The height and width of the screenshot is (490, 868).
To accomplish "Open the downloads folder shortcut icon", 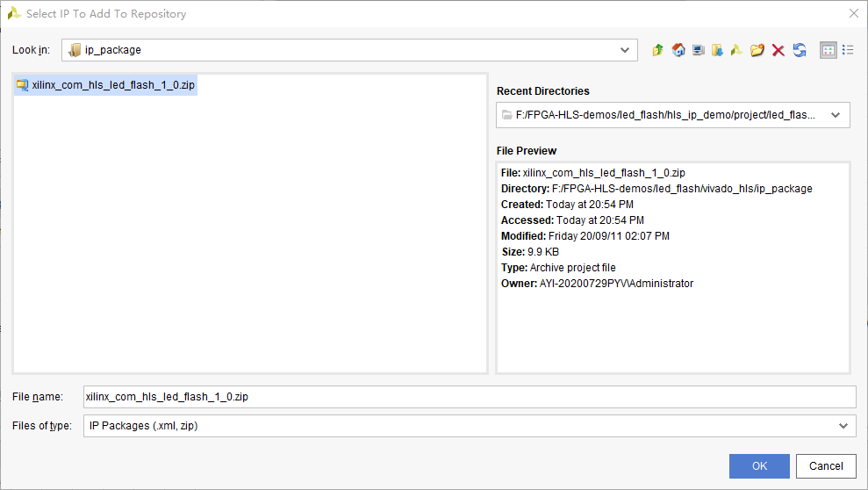I will click(717, 50).
